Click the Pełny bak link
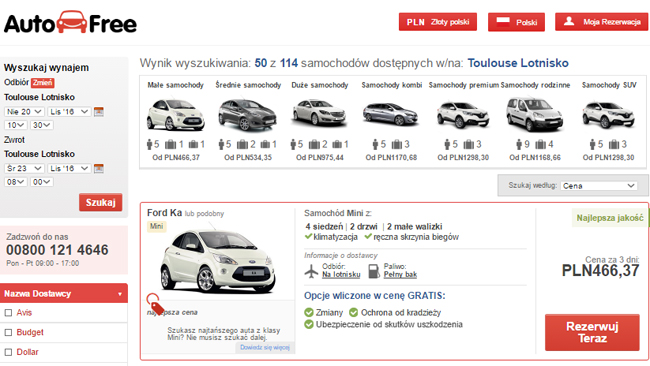 coord(400,274)
